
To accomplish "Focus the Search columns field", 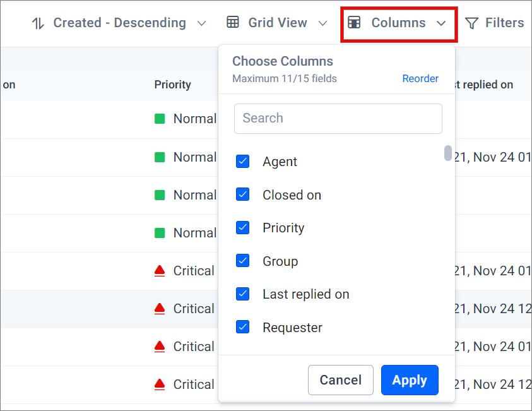I will pyautogui.click(x=338, y=119).
